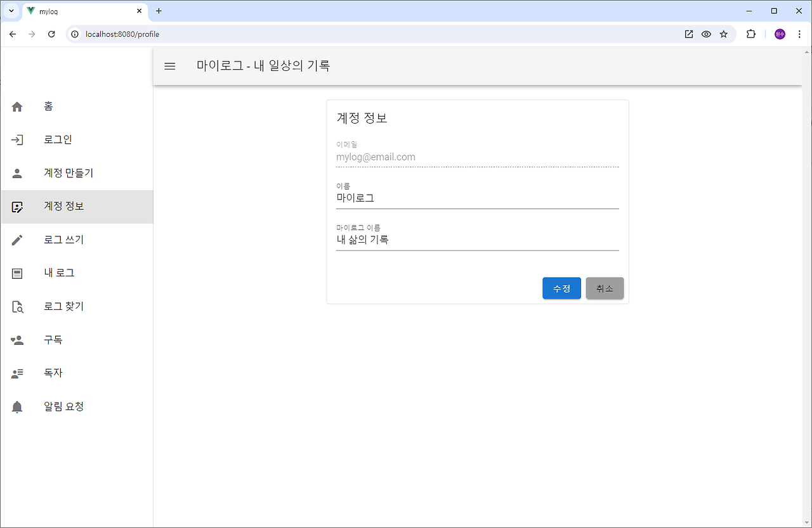Click the document search icon for 로그 찾기

coord(17,307)
